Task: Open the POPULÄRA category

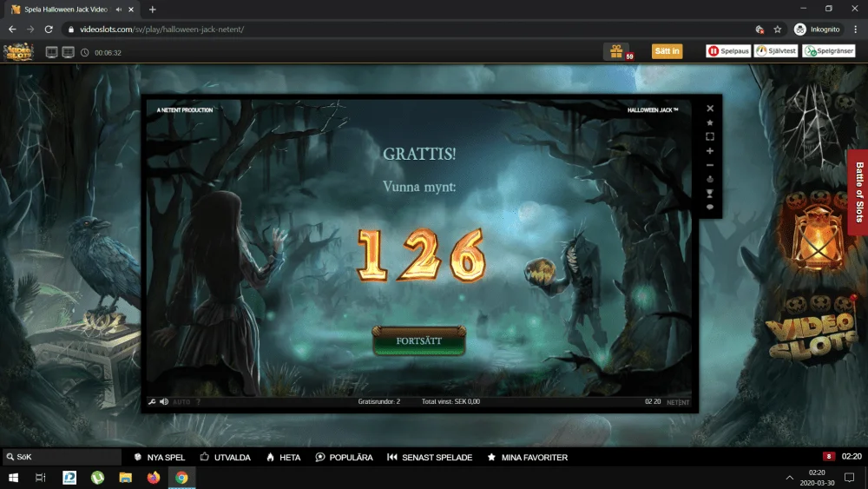Action: 345,458
